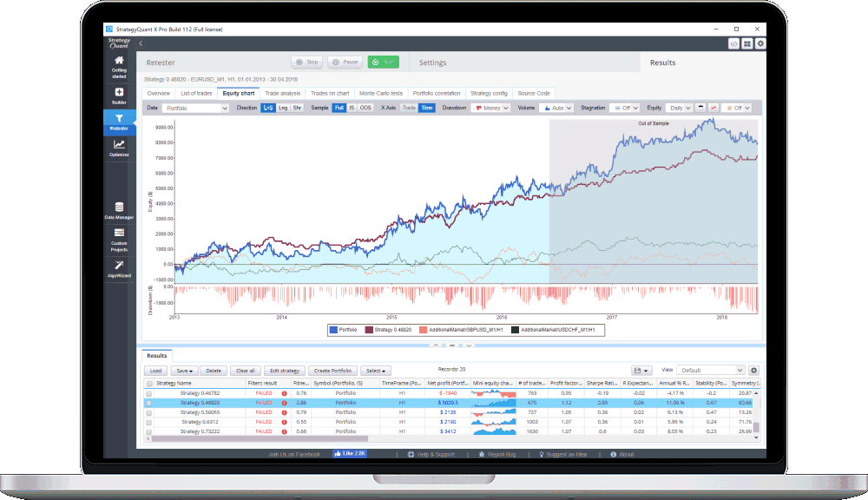Click the StrategyQuant logo in the sidebar
This screenshot has width=868, height=500.
[x=119, y=43]
